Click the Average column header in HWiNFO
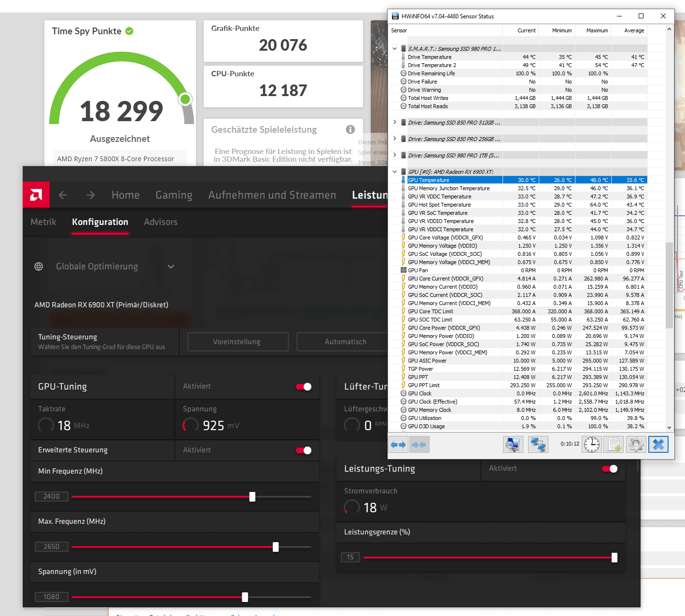Viewport: 685px width, 616px height. tap(629, 30)
